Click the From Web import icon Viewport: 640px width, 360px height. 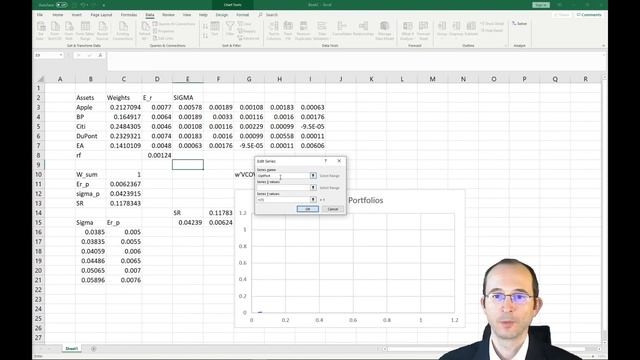pyautogui.click(x=69, y=31)
